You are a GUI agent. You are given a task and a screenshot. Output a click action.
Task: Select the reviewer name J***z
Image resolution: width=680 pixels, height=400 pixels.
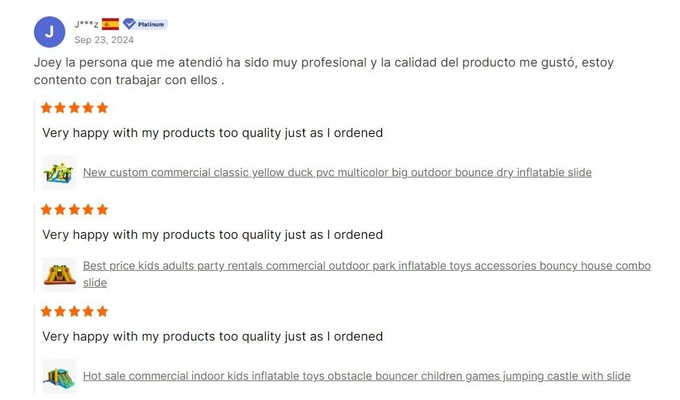(x=86, y=24)
